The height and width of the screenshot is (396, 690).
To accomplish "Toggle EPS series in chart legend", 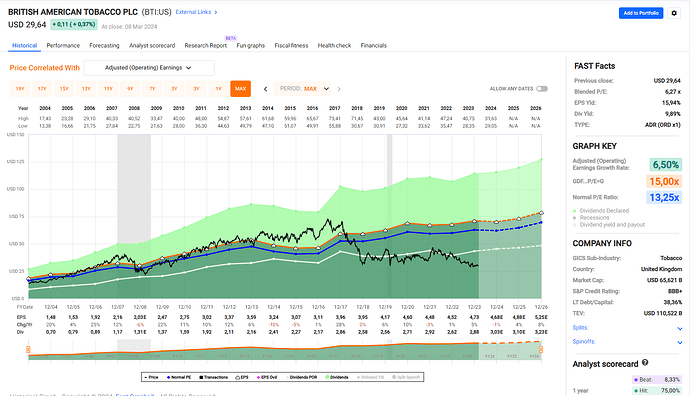I will (x=242, y=377).
